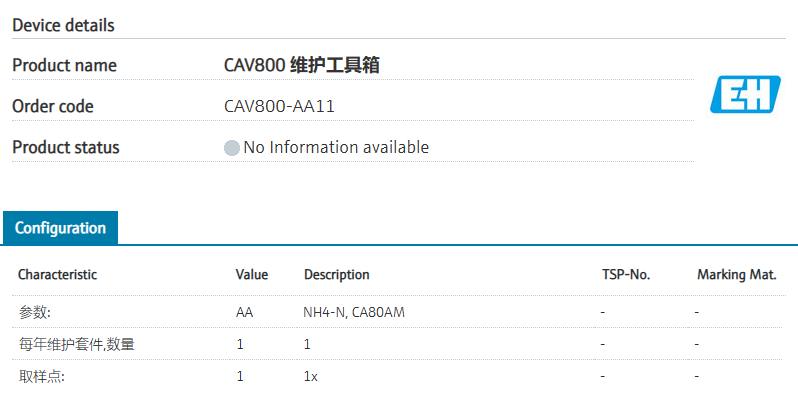This screenshot has width=798, height=403.
Task: Click the Description column header
Action: pyautogui.click(x=336, y=274)
